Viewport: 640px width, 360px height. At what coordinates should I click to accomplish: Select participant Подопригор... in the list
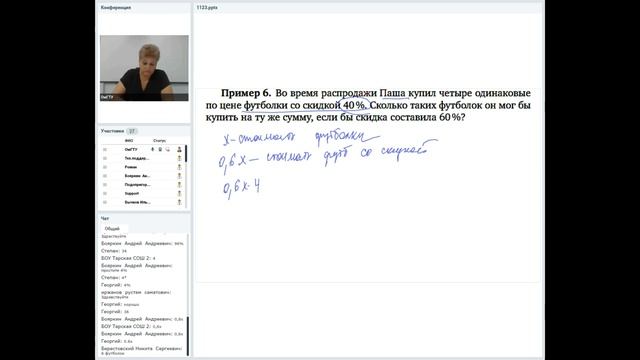(x=138, y=184)
